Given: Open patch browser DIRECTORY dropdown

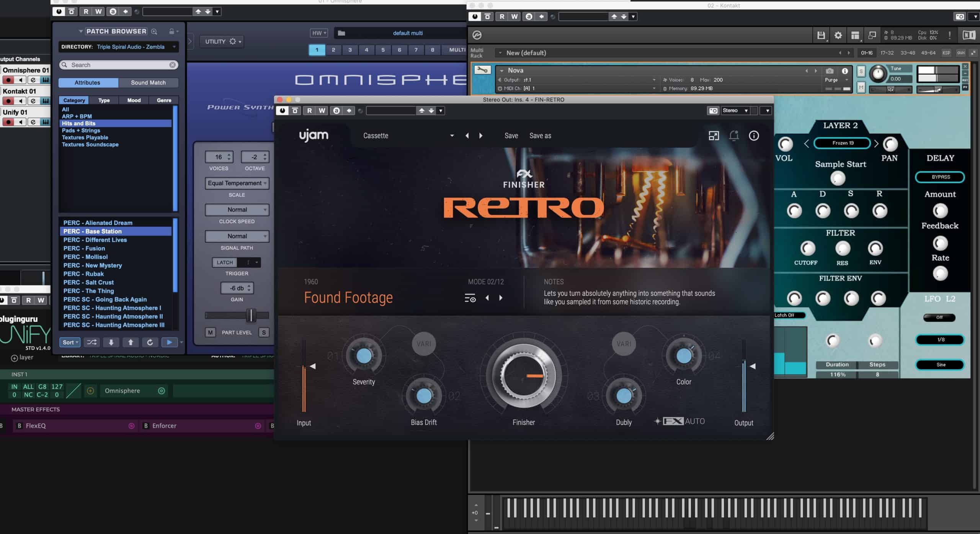Looking at the screenshot, I should tap(119, 47).
